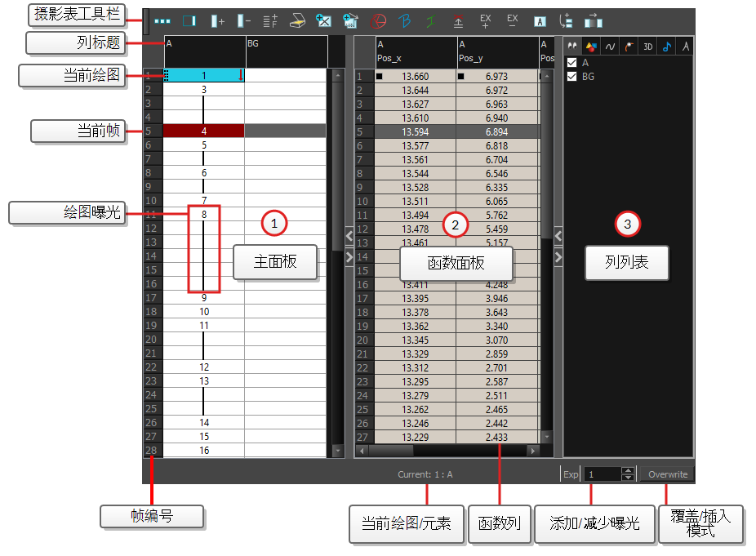The width and height of the screenshot is (756, 556).
Task: Click the left panel collapse arrow
Action: point(349,236)
